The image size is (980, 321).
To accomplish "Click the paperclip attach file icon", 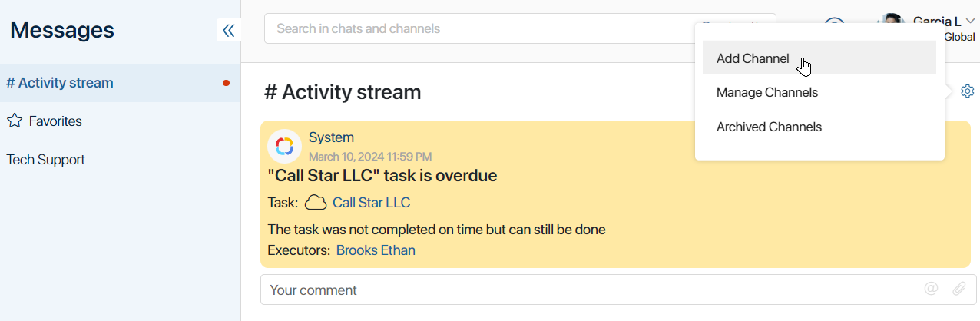I will pyautogui.click(x=959, y=289).
